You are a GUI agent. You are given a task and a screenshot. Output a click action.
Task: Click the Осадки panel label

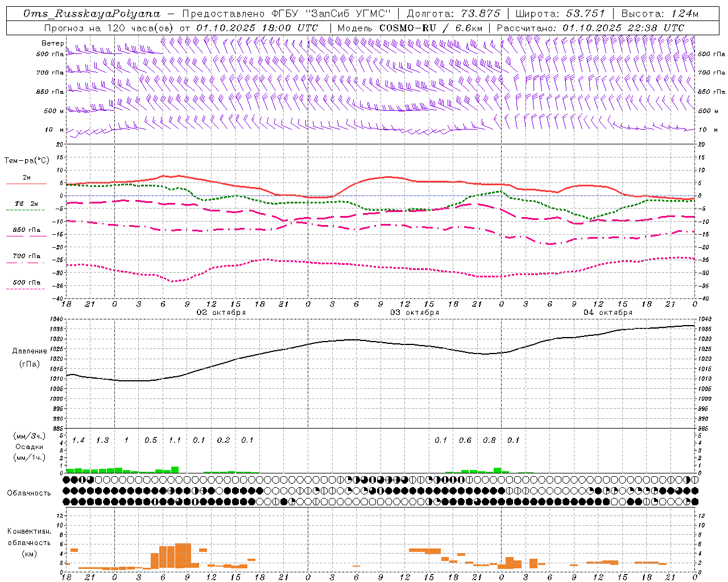[x=29, y=447]
